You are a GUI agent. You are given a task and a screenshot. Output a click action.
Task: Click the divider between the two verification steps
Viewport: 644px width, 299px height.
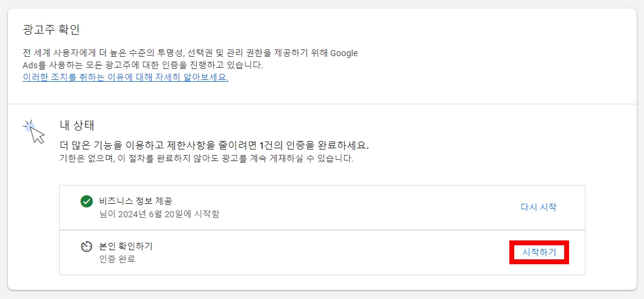point(322,230)
